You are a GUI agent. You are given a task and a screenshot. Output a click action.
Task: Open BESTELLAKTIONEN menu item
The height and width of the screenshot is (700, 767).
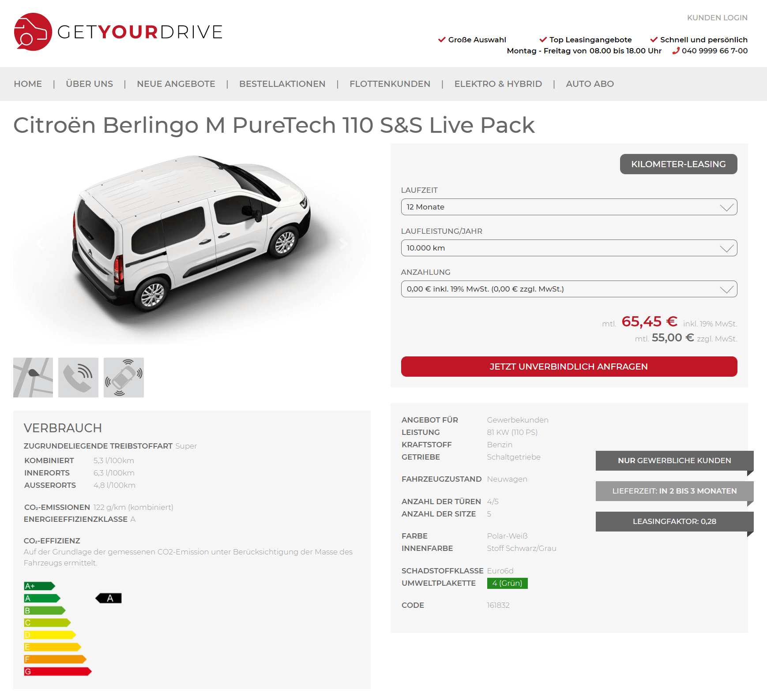coord(282,84)
